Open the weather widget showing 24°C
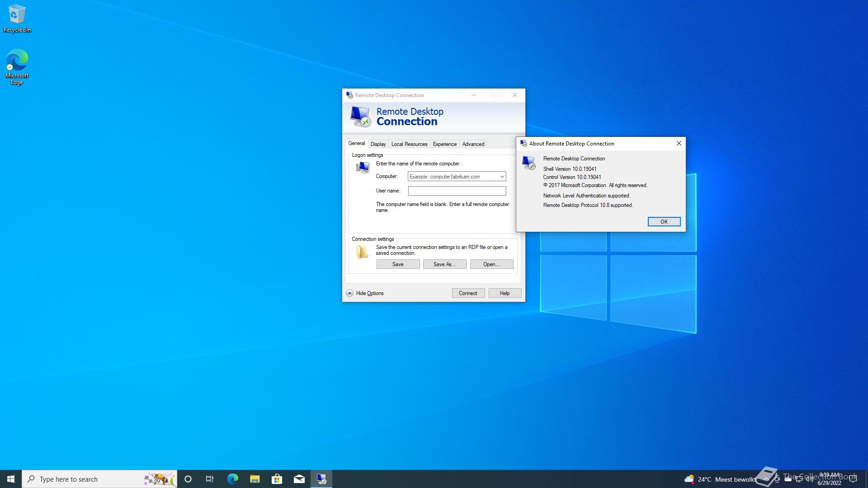The width and height of the screenshot is (868, 488). pos(720,479)
